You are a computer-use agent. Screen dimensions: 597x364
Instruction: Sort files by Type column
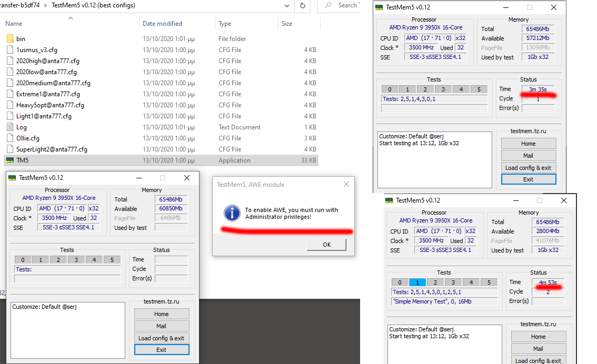click(x=225, y=23)
